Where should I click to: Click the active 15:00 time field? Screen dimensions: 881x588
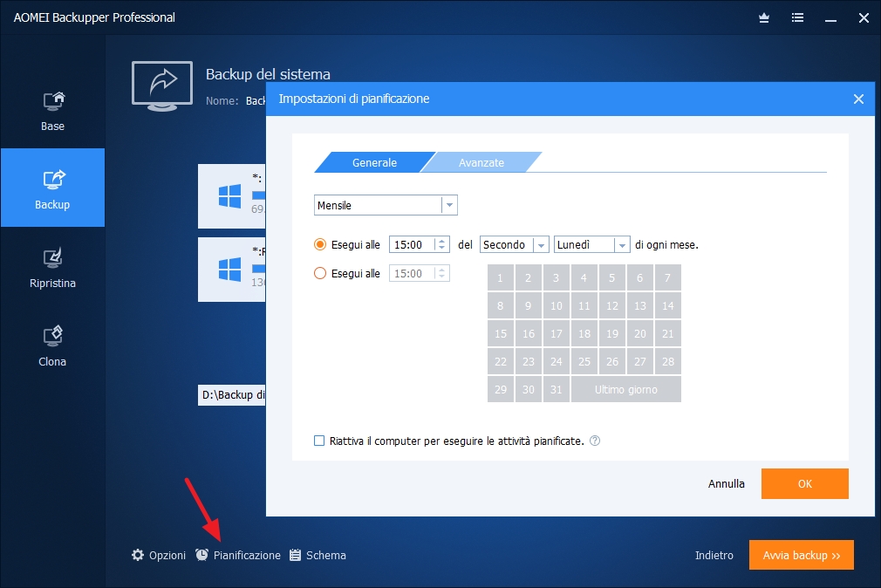[x=413, y=244]
